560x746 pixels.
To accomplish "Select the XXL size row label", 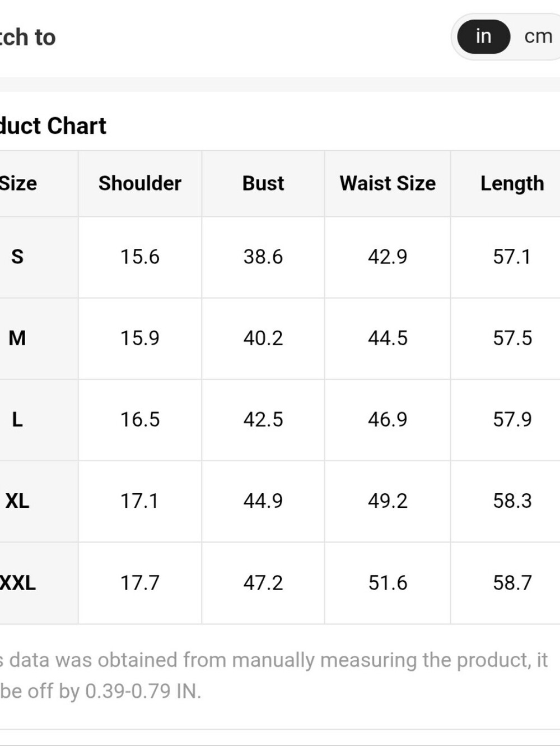I will (18, 583).
